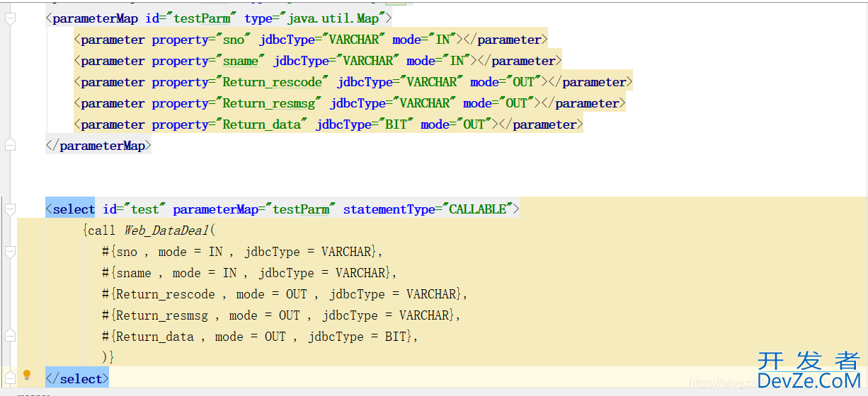Click mode "OUT" on Return_rescode parameter tag

click(x=524, y=82)
